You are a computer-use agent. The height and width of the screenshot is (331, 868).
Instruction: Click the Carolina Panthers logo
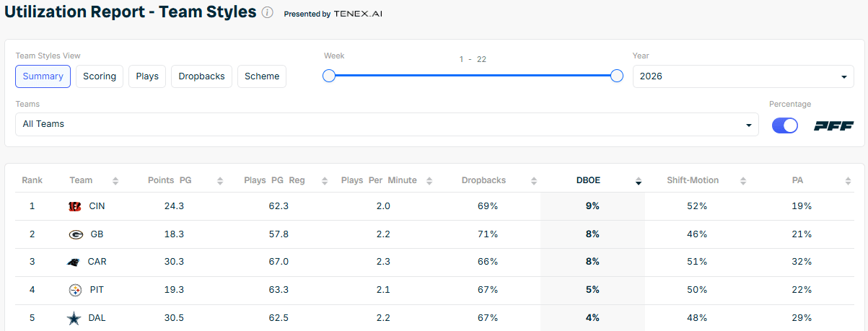click(x=75, y=262)
